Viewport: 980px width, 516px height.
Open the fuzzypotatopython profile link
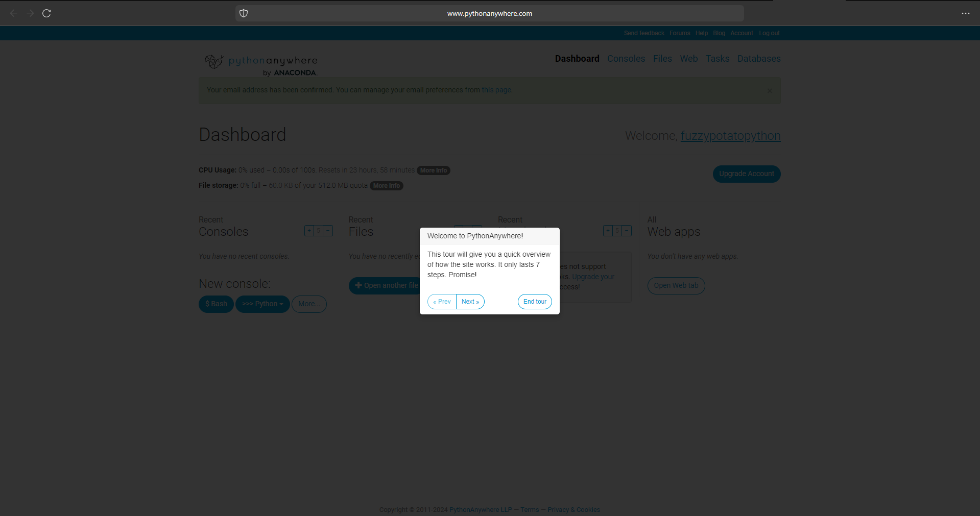coord(730,136)
